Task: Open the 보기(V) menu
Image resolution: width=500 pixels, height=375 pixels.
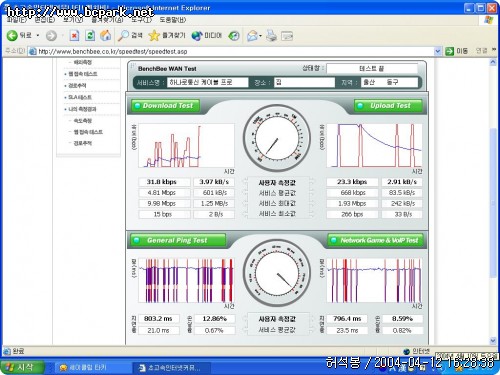Action: (73, 20)
